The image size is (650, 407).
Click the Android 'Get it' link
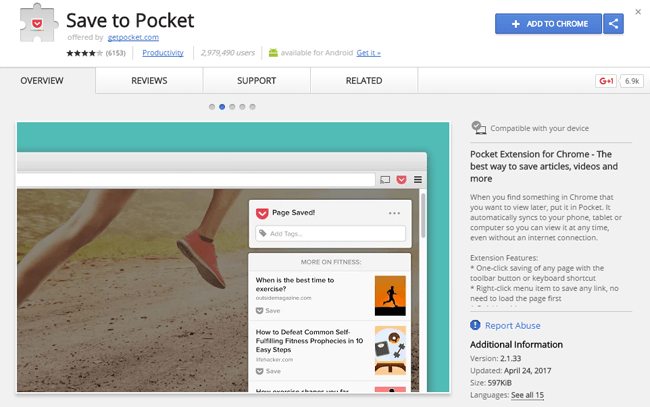click(x=369, y=53)
